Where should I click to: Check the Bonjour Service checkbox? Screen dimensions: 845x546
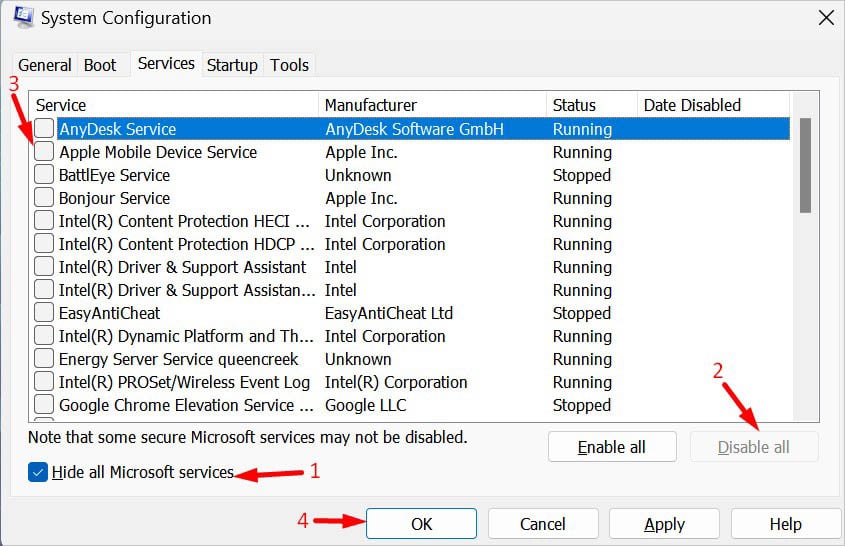pyautogui.click(x=45, y=198)
